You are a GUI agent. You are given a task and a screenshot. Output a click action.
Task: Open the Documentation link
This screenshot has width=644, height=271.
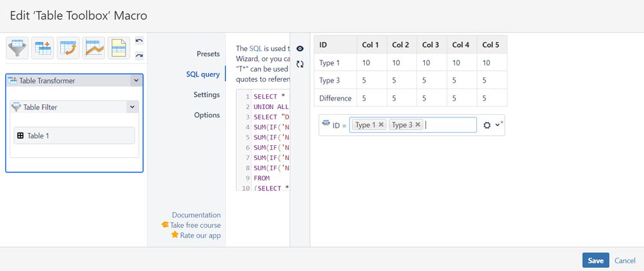click(x=196, y=215)
